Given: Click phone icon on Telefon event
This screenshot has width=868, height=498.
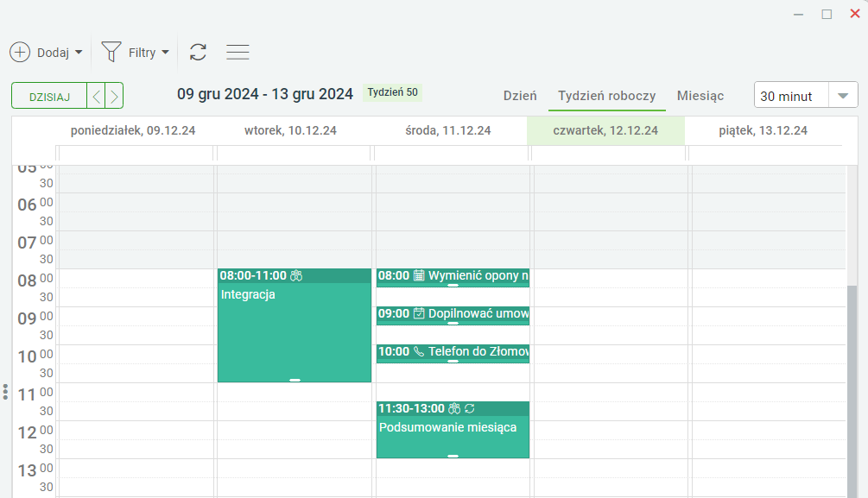Looking at the screenshot, I should point(419,351).
